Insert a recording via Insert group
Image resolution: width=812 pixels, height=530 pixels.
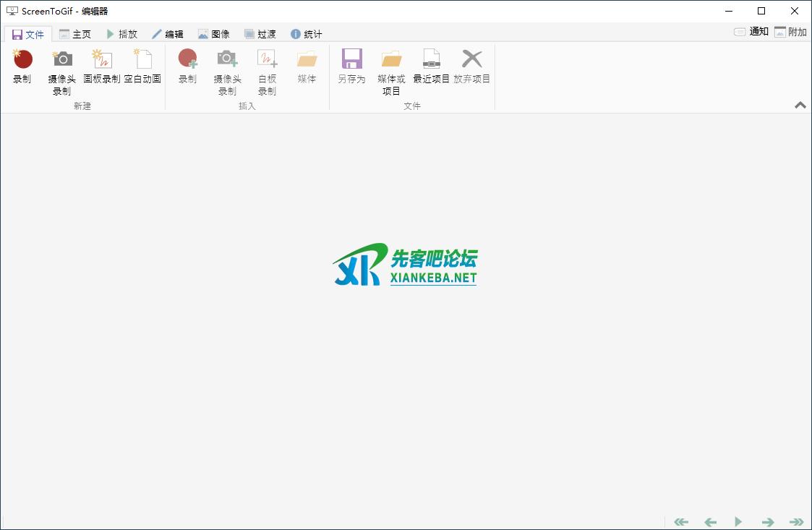click(x=187, y=60)
